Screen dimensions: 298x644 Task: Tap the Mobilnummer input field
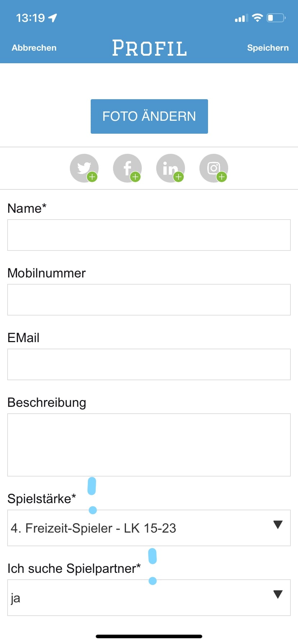point(149,300)
